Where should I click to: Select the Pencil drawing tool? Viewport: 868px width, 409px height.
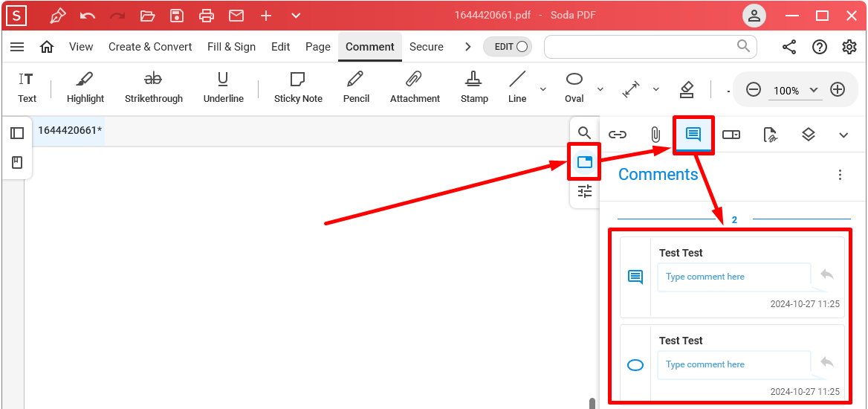point(356,88)
